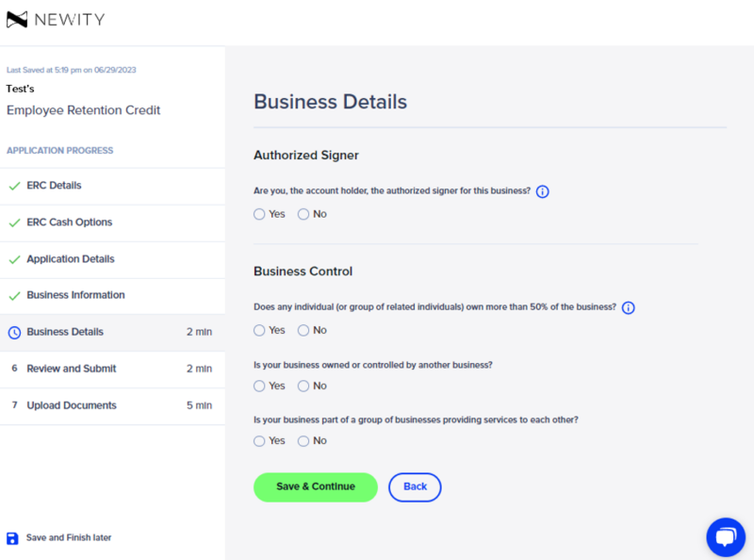Select No for 50% ownership question
This screenshot has width=754, height=560.
point(303,330)
